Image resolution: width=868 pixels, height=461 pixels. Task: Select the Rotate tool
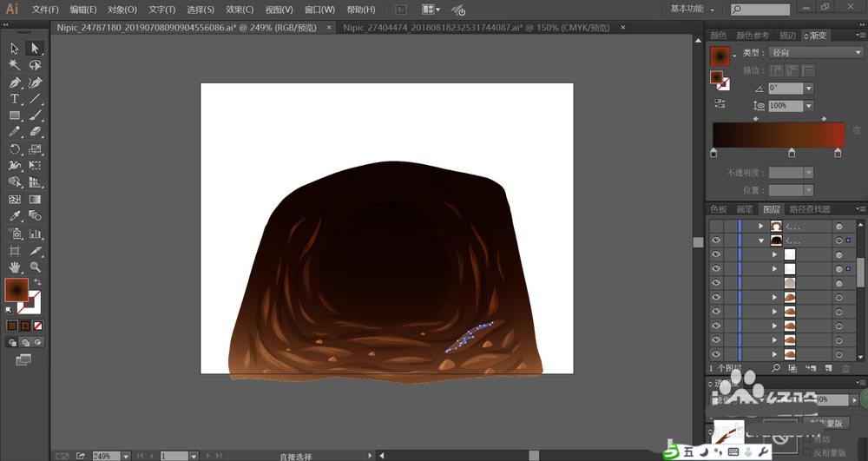[15, 149]
